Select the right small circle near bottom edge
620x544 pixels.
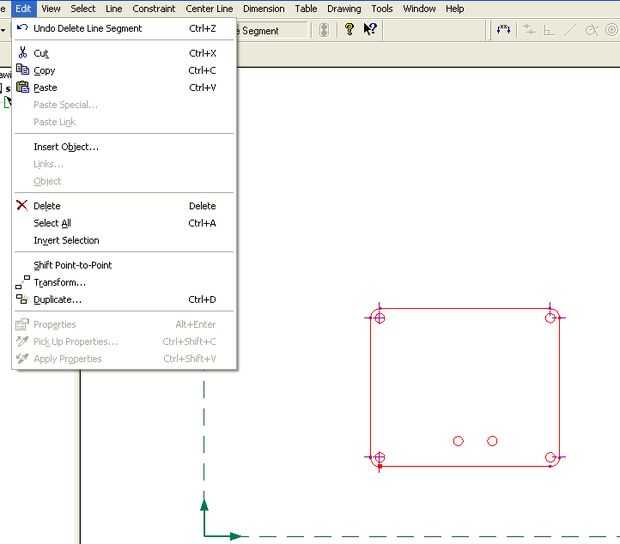[x=492, y=440]
